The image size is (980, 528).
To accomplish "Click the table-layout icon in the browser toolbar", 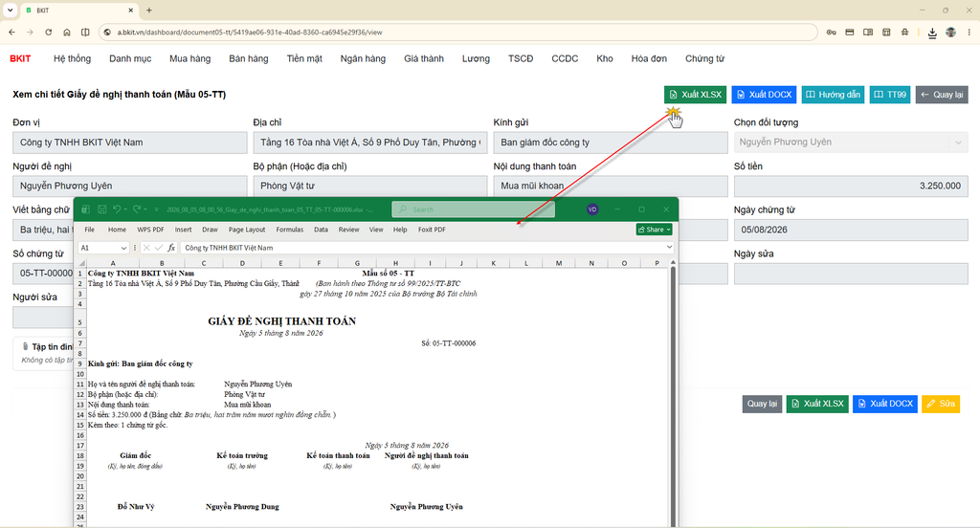I will pyautogui.click(x=886, y=32).
